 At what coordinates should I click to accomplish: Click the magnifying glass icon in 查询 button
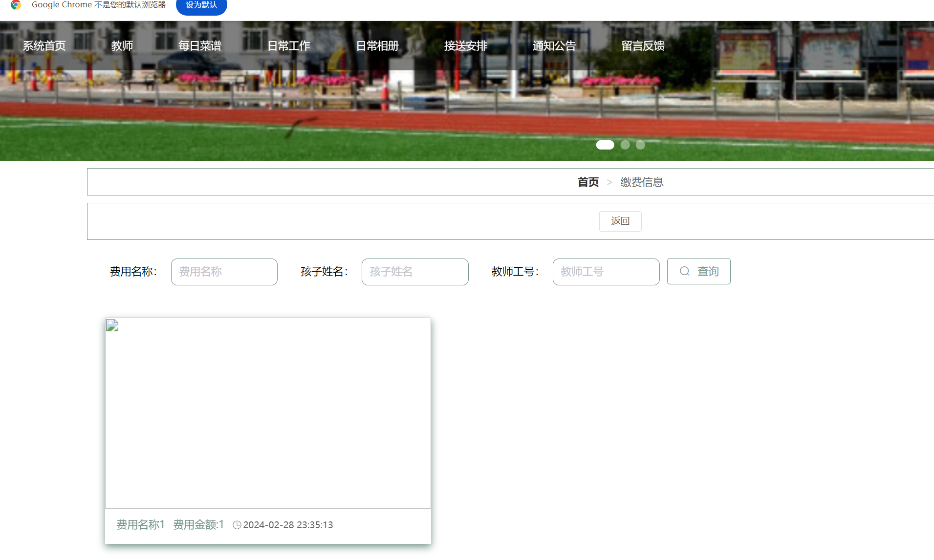tap(684, 271)
